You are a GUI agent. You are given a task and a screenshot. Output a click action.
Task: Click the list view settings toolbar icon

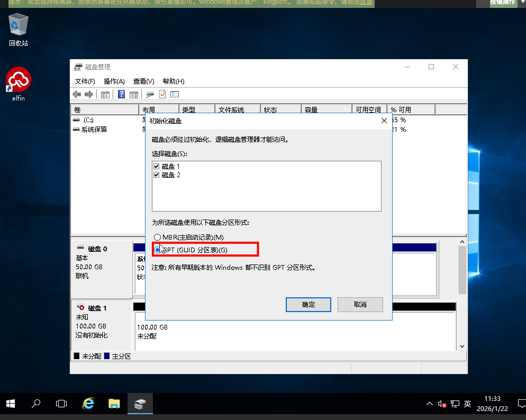click(x=175, y=95)
